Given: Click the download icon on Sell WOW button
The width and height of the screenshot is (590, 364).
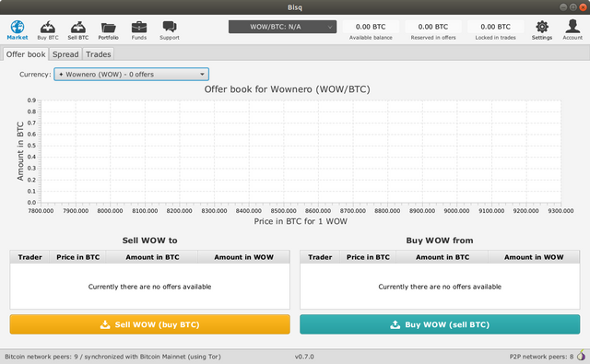Looking at the screenshot, I should tap(105, 324).
